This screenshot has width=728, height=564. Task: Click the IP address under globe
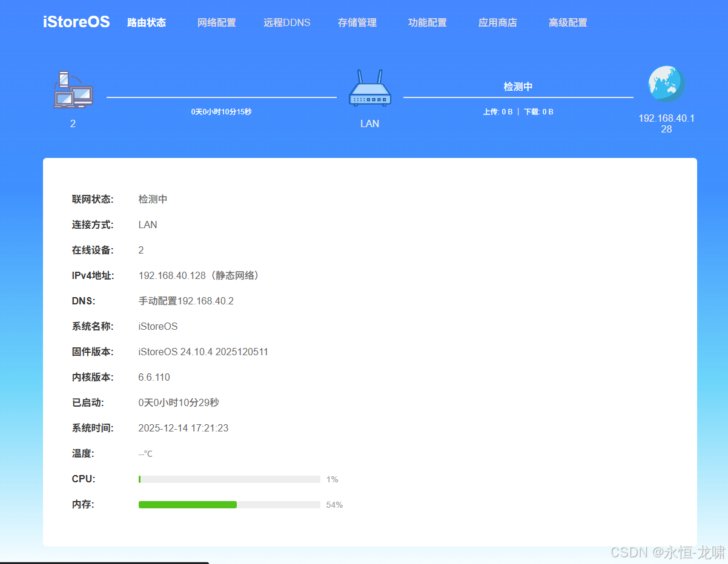coord(666,123)
